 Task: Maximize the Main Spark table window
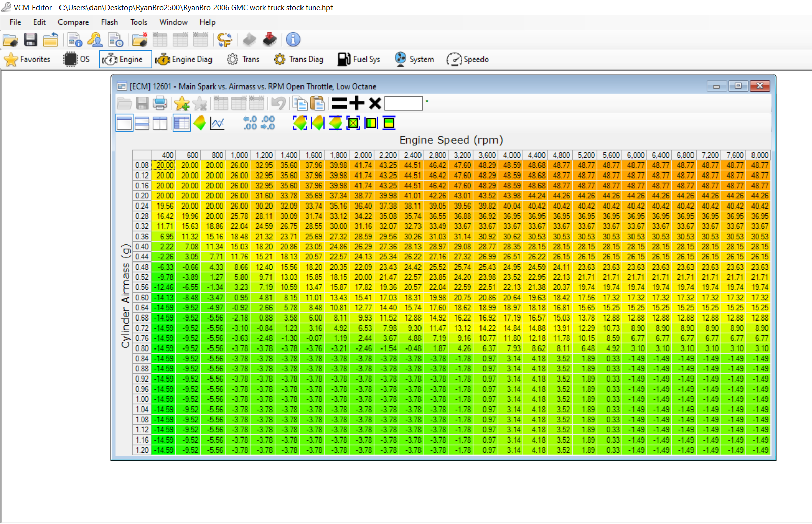pos(738,86)
